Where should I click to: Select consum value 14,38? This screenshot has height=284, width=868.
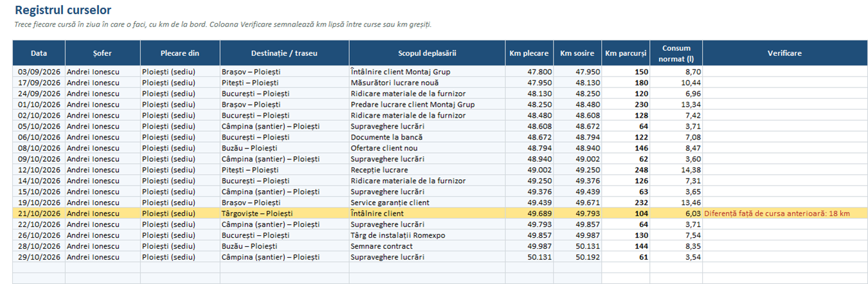tap(676, 170)
